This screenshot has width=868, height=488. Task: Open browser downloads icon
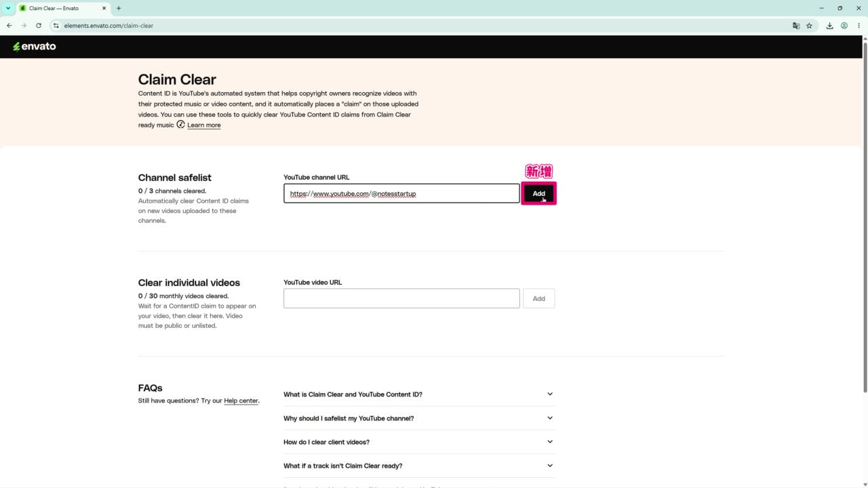point(829,26)
